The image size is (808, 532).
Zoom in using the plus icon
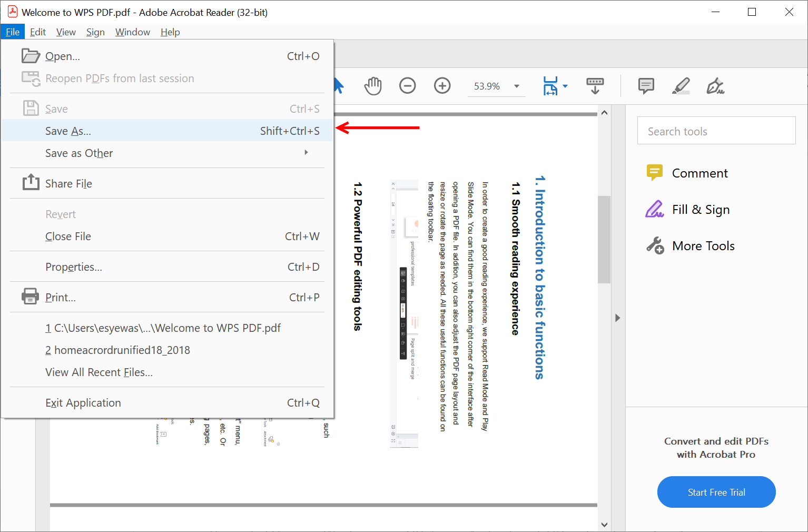442,86
